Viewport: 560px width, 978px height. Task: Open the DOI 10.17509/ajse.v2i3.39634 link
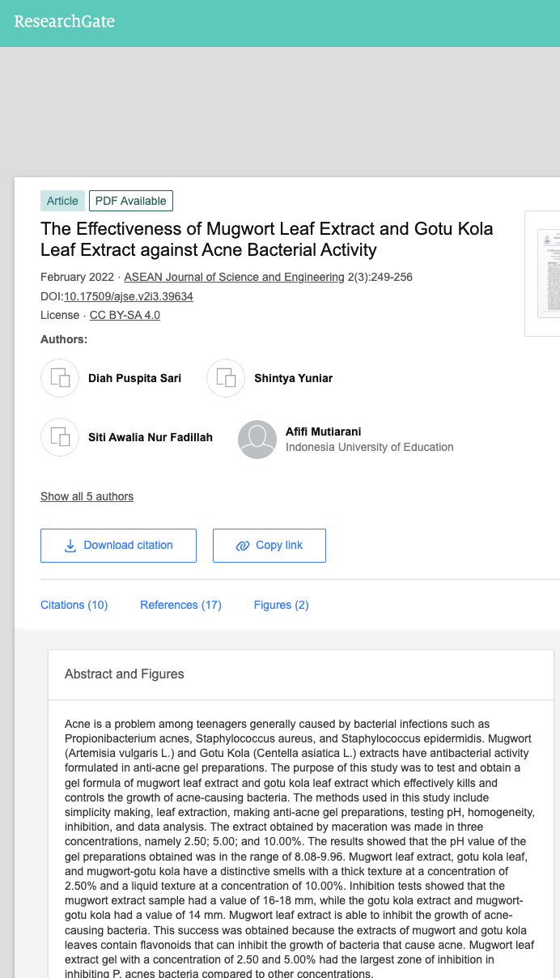pos(129,296)
